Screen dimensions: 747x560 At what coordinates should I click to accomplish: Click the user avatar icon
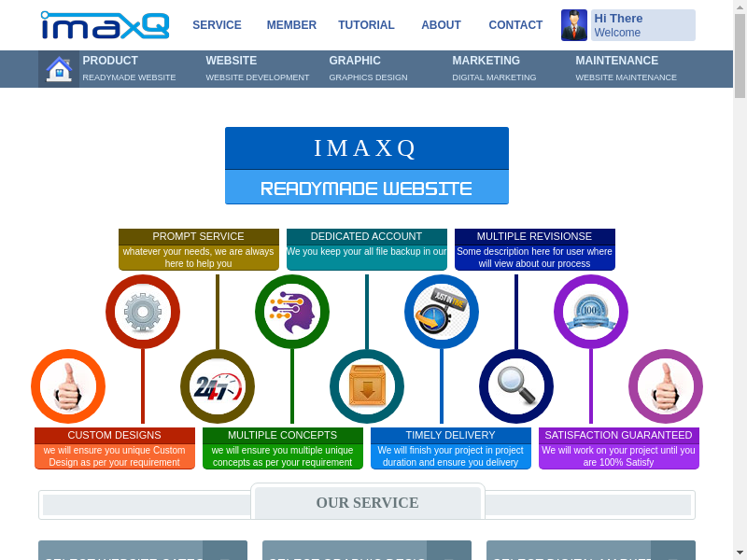point(574,25)
